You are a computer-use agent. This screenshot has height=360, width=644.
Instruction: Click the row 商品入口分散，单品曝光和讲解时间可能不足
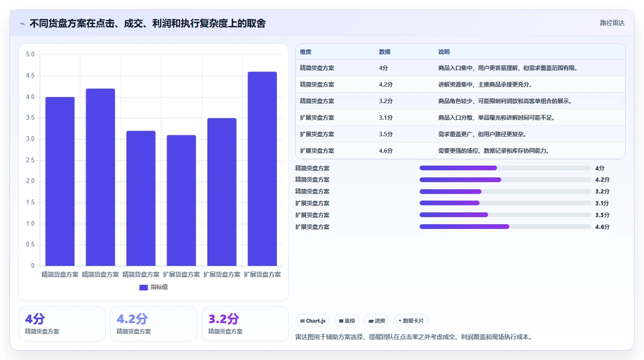click(460, 117)
